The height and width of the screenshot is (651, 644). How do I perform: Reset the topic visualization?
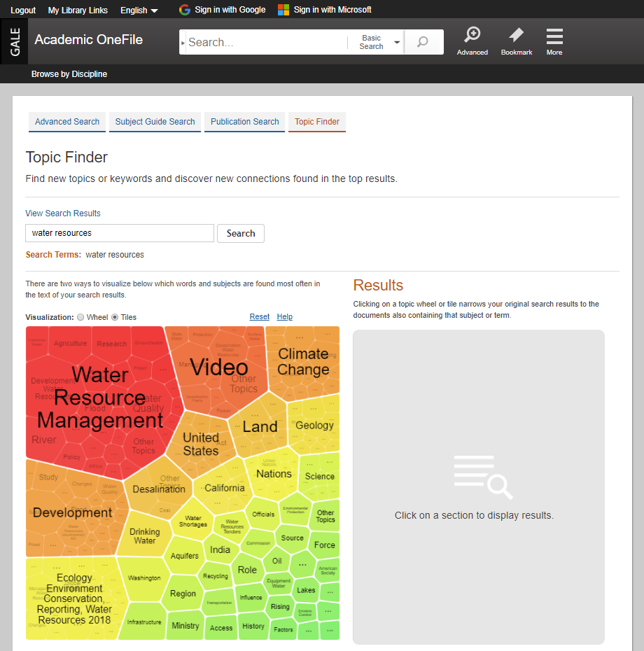[260, 317]
